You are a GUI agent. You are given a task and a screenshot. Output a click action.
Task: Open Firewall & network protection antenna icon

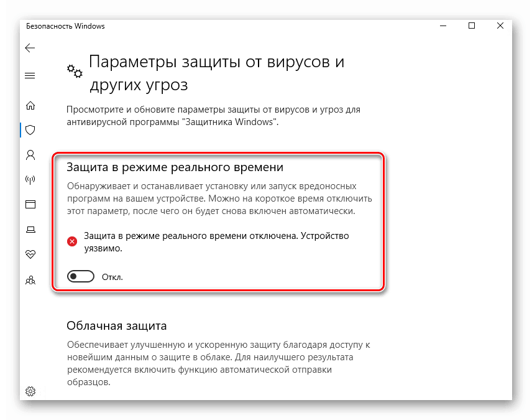point(30,180)
